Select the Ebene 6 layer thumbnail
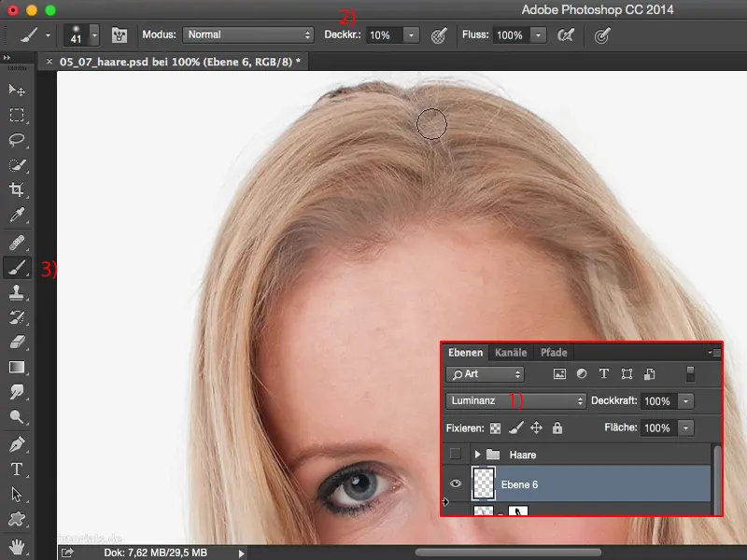The width and height of the screenshot is (747, 560). [x=484, y=483]
